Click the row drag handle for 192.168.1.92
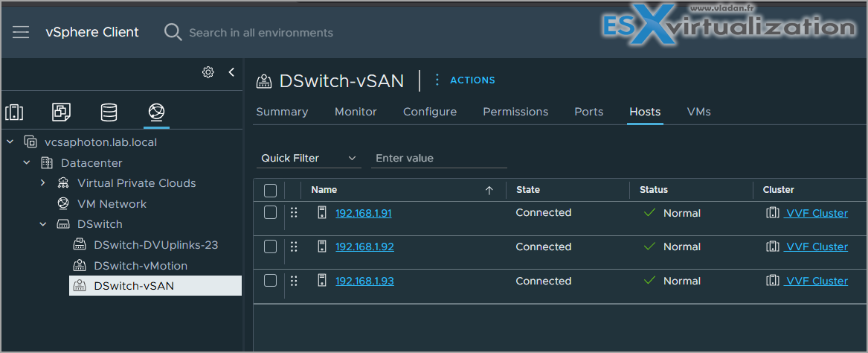This screenshot has height=353, width=868. pyautogui.click(x=294, y=247)
